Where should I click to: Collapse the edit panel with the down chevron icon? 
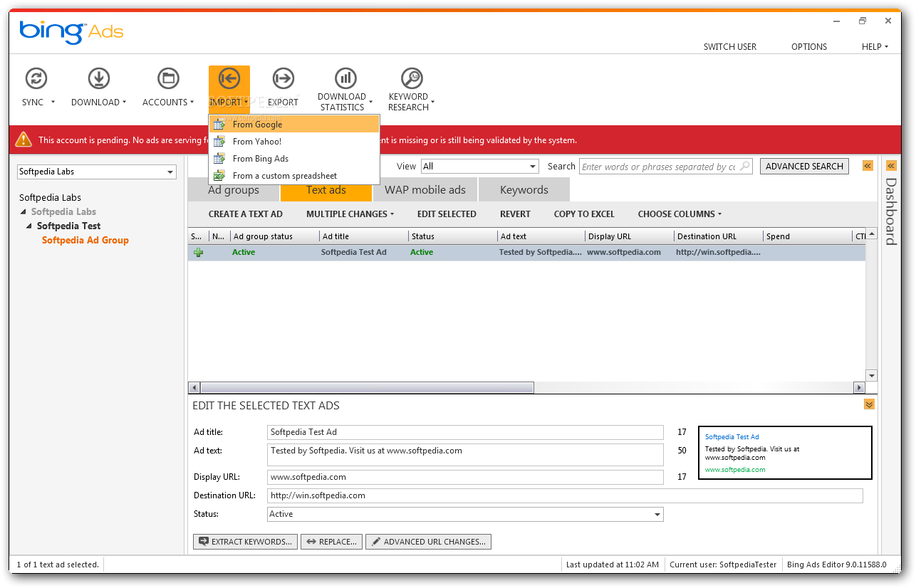[x=869, y=404]
